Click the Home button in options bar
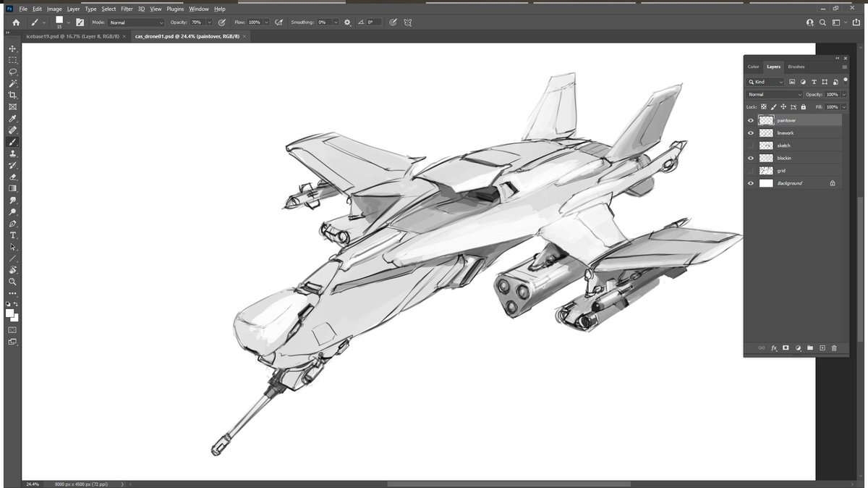The image size is (868, 488). click(x=16, y=22)
